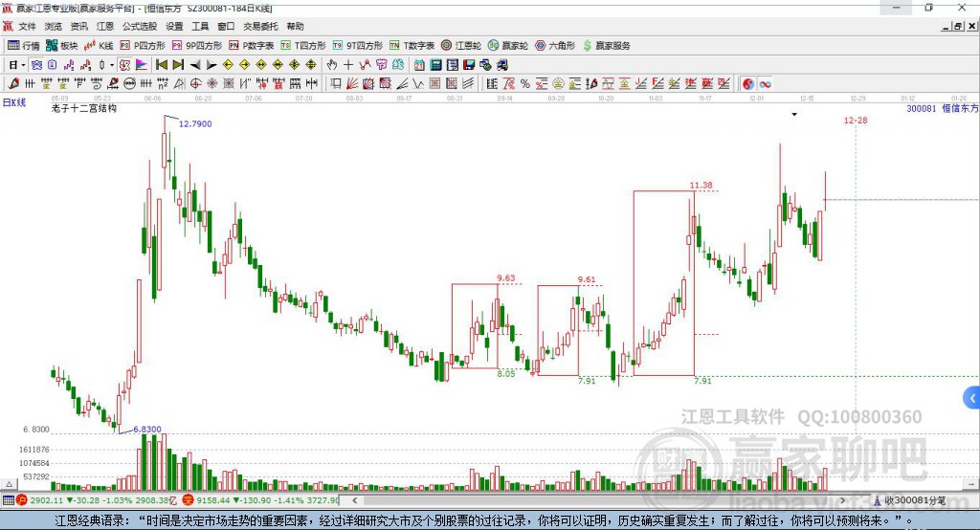The image size is (980, 530).
Task: Expand the volume panel triangle button
Action: coord(9,484)
